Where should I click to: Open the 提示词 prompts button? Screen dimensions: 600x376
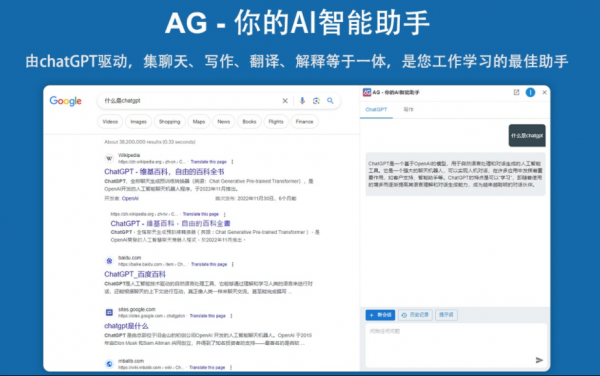coord(446,315)
